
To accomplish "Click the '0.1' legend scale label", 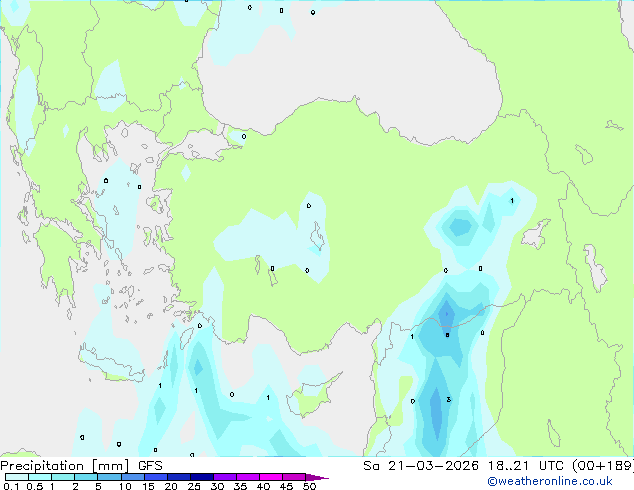I will 11,486.
